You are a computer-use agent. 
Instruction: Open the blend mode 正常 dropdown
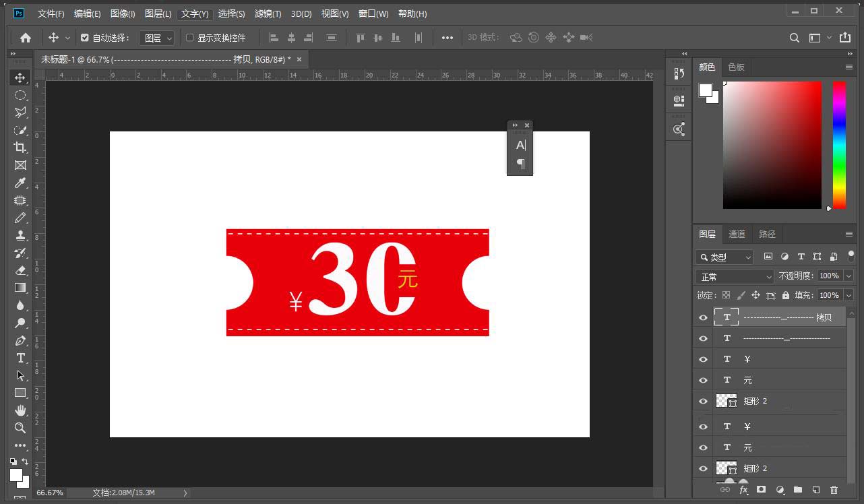tap(735, 276)
